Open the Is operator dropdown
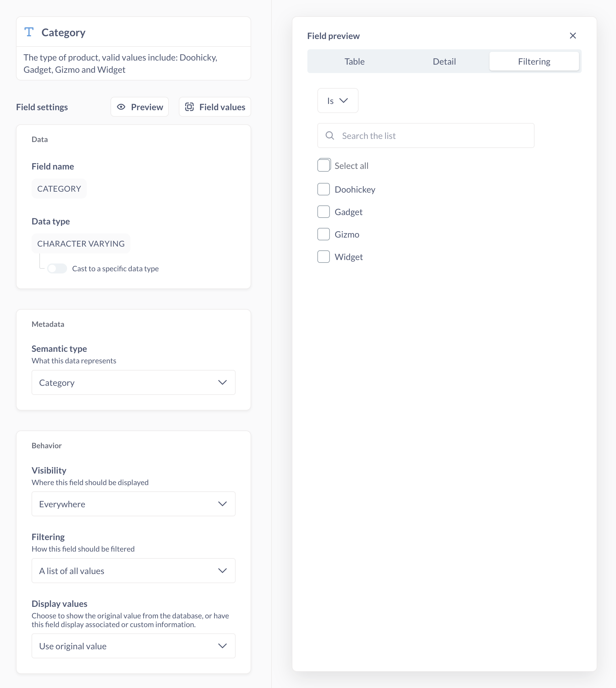This screenshot has width=616, height=688. tap(337, 101)
